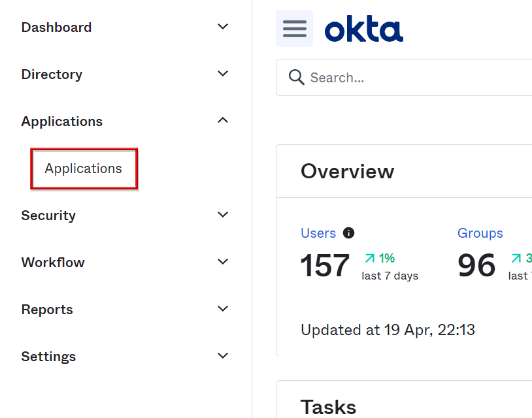
Task: Click the info icon beside Users
Action: (x=349, y=233)
